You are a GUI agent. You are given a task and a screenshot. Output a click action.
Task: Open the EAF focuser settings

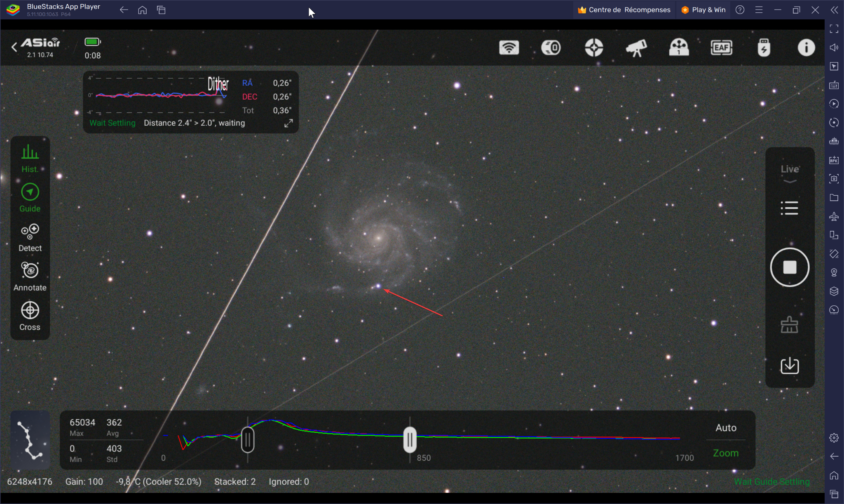pyautogui.click(x=721, y=48)
